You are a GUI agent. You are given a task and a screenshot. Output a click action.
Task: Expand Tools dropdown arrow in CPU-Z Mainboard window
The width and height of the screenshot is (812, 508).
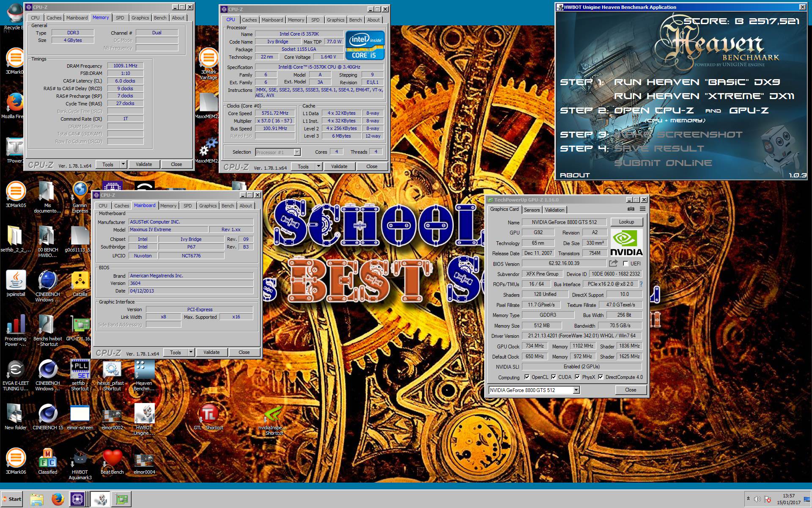pos(191,352)
